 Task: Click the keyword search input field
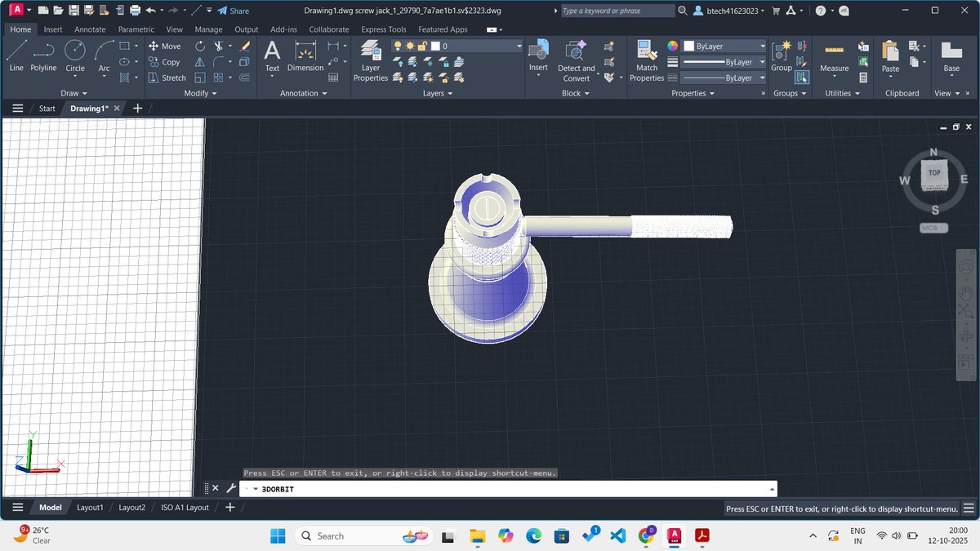(x=617, y=11)
